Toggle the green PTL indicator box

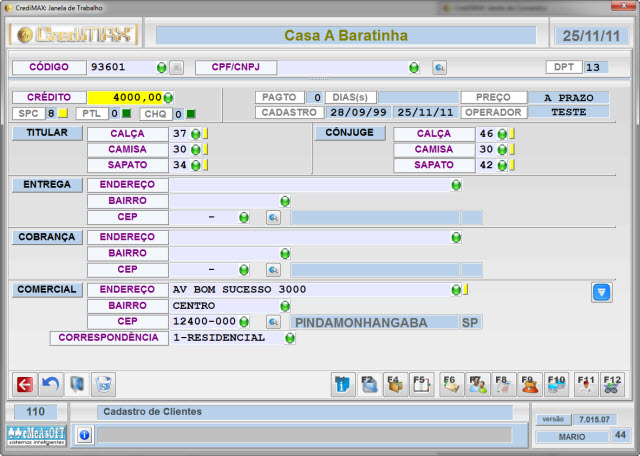click(x=126, y=114)
